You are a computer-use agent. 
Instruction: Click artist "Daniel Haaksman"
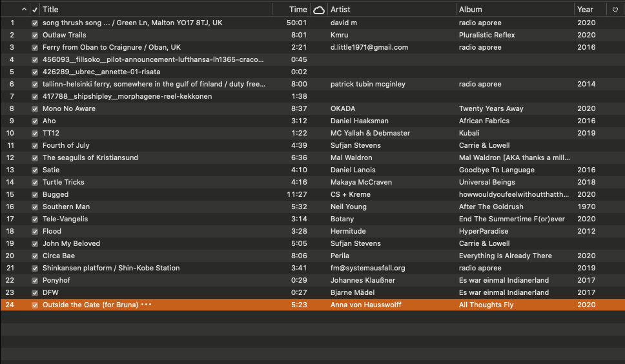[x=360, y=121]
